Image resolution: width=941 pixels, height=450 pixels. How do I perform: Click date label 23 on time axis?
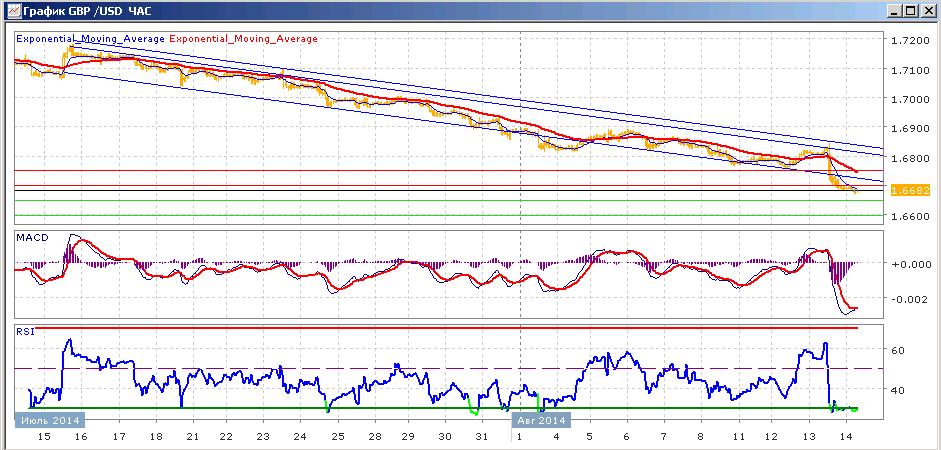pyautogui.click(x=263, y=437)
